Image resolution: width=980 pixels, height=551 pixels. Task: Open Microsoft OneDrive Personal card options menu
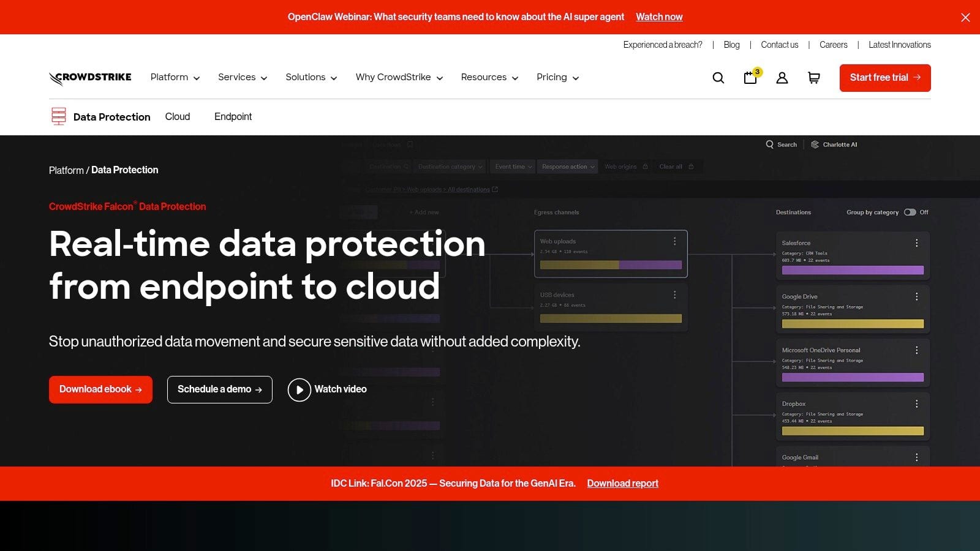pyautogui.click(x=917, y=350)
